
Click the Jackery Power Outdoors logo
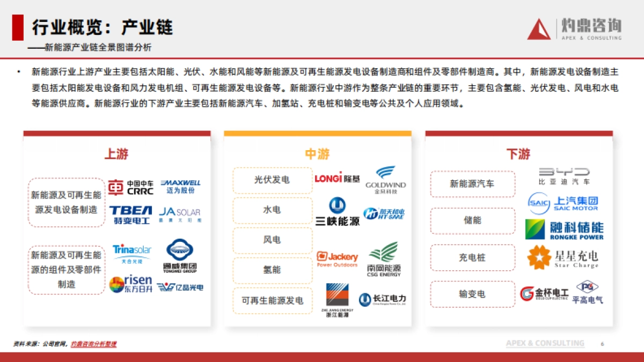(x=338, y=258)
